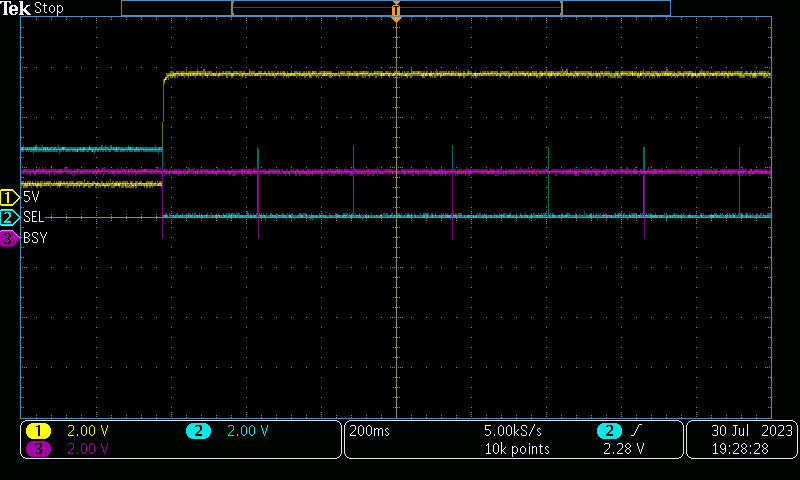Select the channel 1 yellow marker
The height and width of the screenshot is (480, 800).
[9, 197]
